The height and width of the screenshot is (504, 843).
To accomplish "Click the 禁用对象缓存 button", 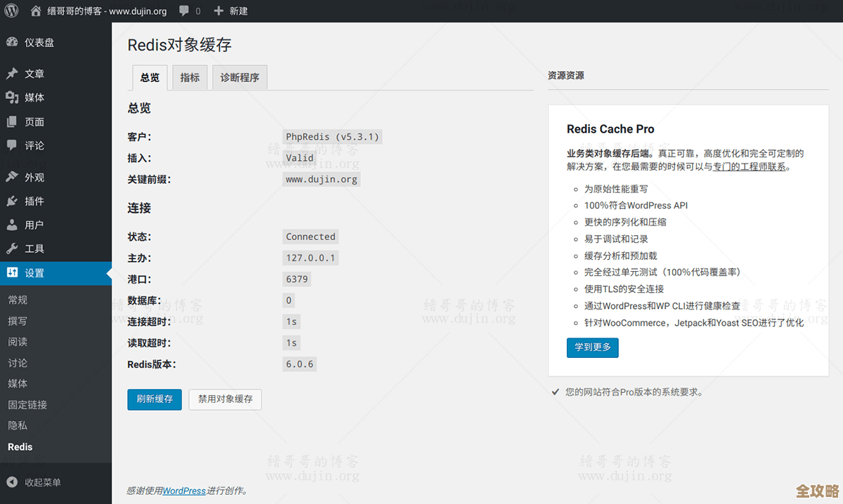I will (x=225, y=399).
